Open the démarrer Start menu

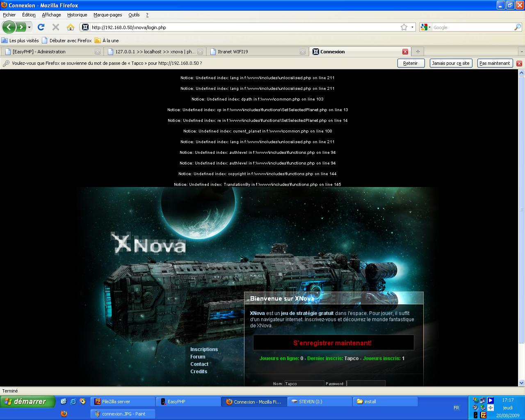(27, 402)
